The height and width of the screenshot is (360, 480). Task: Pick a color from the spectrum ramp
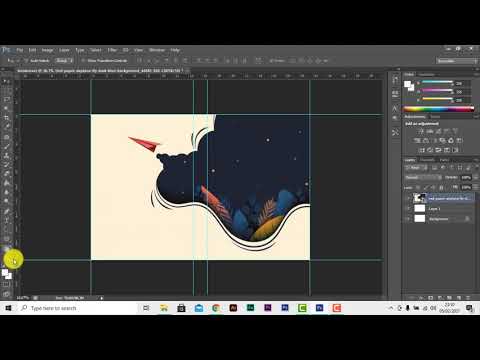439,109
